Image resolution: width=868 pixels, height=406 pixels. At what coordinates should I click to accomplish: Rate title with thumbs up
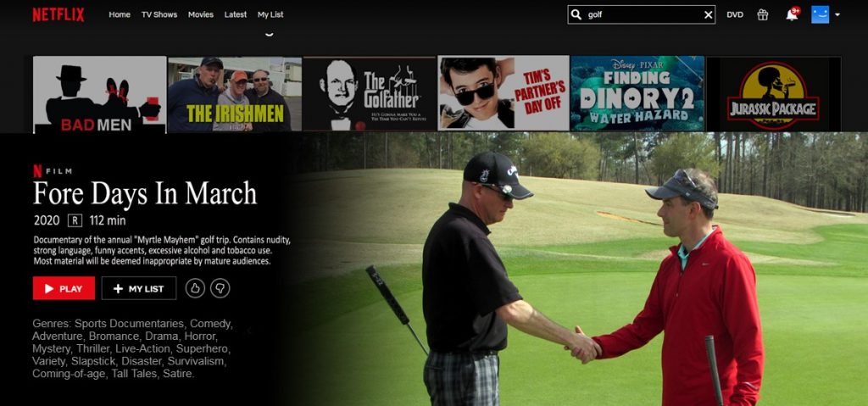click(x=195, y=288)
